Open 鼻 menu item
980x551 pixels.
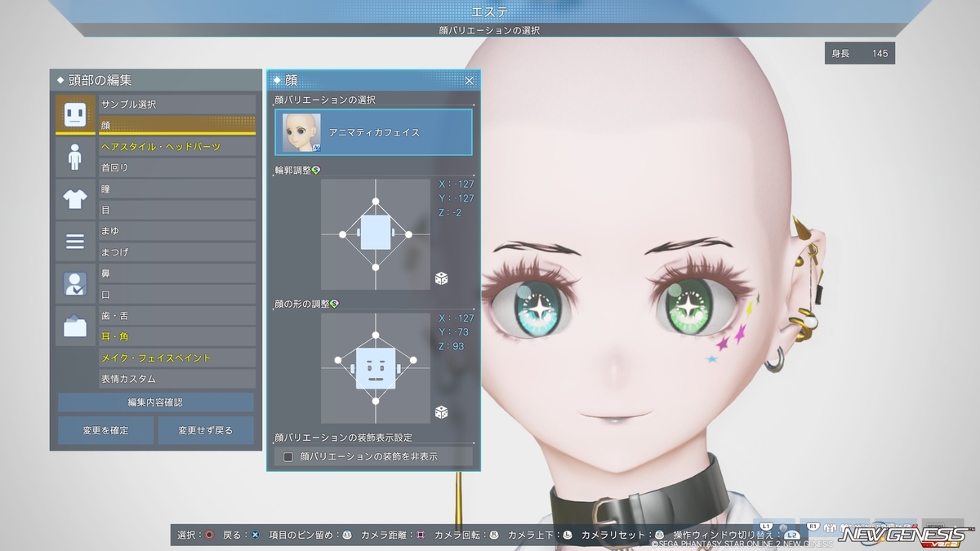(x=177, y=273)
